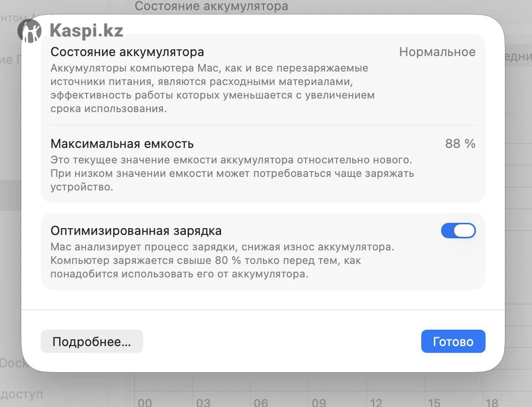Image resolution: width=532 pixels, height=407 pixels.
Task: Click the dimmed Состояние аккумулятора title above dialog
Action: (211, 6)
